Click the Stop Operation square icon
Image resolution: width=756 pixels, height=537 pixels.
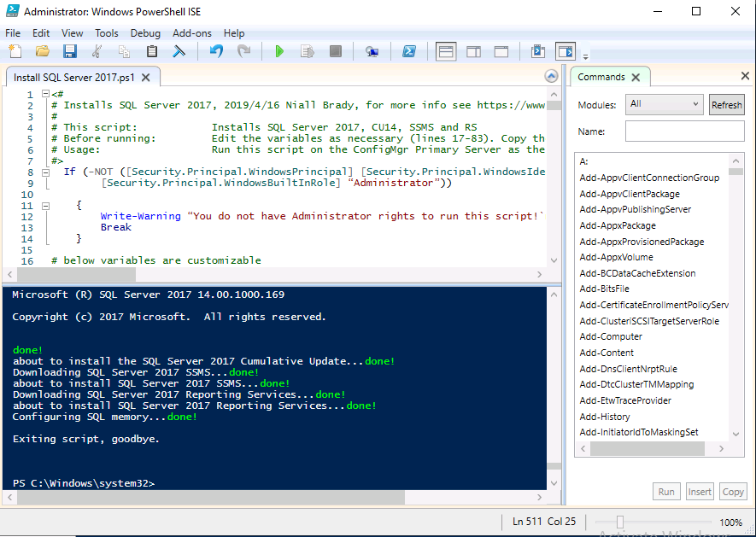(336, 51)
